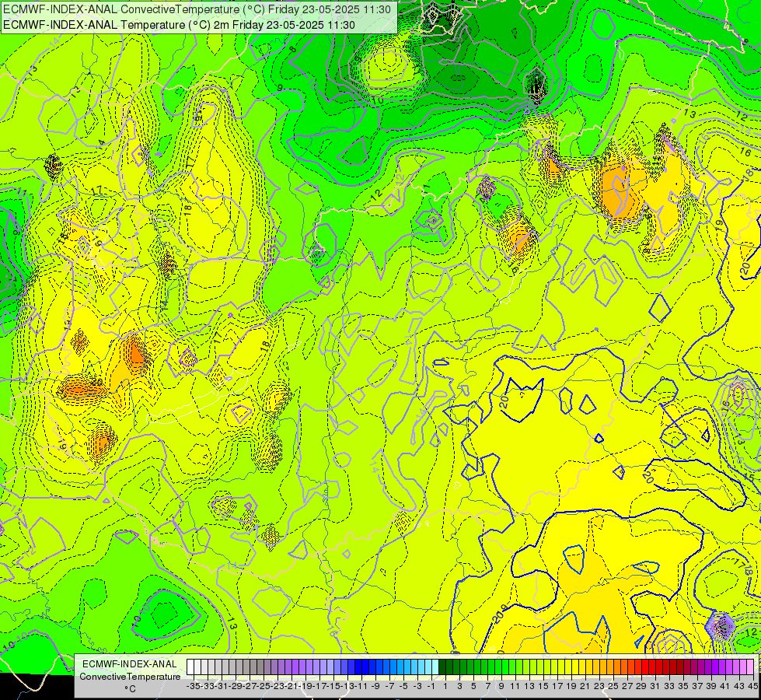Click the '-25' tick label in legend

point(264,686)
